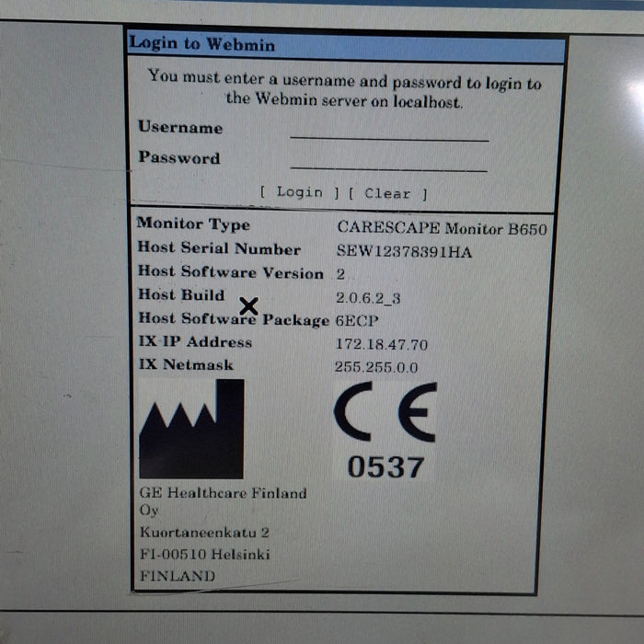Click the 'IX Netmask' label

pos(186,364)
